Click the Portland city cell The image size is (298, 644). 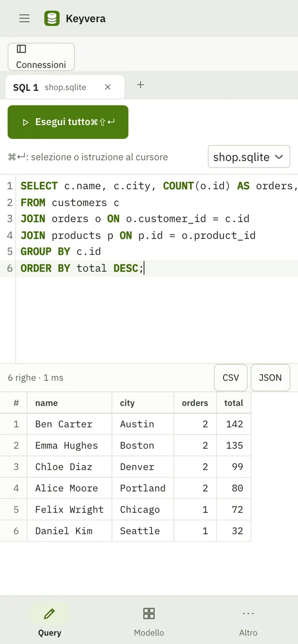point(143,488)
